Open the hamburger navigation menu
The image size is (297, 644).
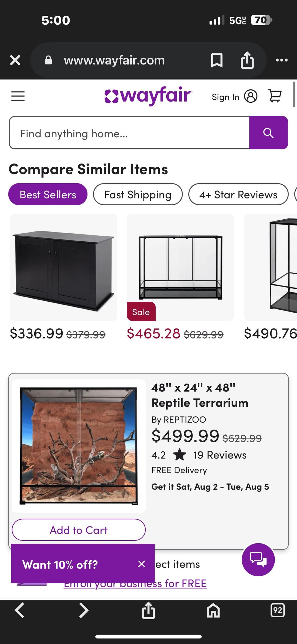tap(18, 96)
